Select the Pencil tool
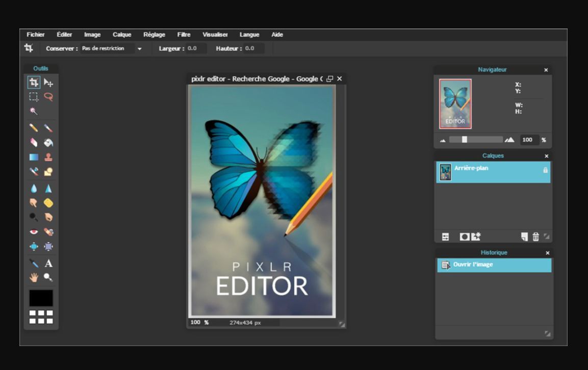Viewport: 588px width, 370px height. (x=34, y=128)
